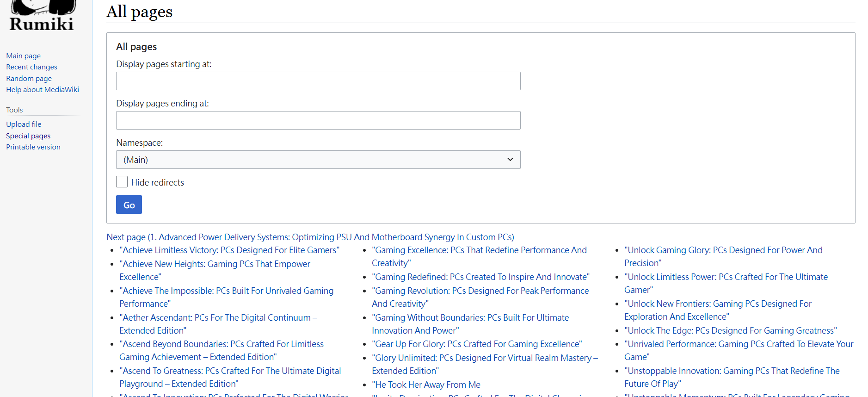Screen dimensions: 868x397
Task: Open "Achieve Limitless Victory" page
Action: coord(229,250)
